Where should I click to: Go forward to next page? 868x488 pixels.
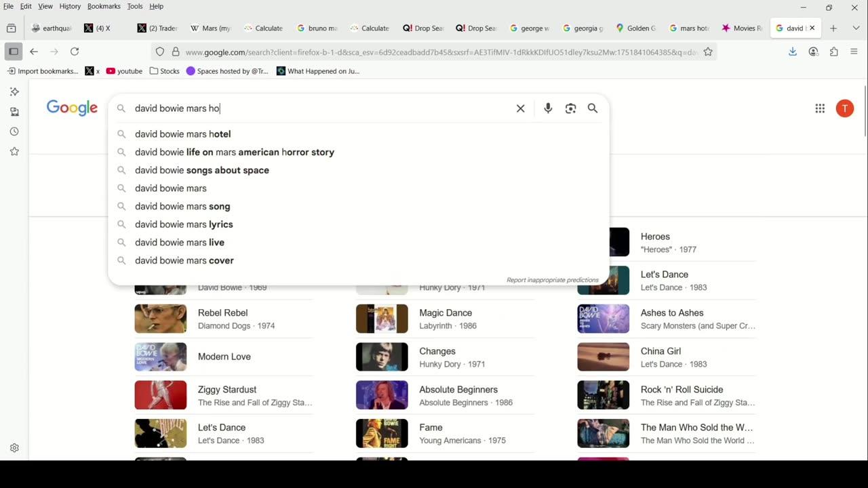click(54, 52)
